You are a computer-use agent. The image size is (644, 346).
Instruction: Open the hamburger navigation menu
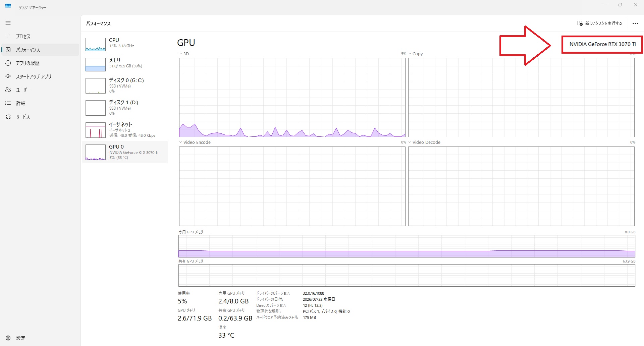click(x=8, y=23)
